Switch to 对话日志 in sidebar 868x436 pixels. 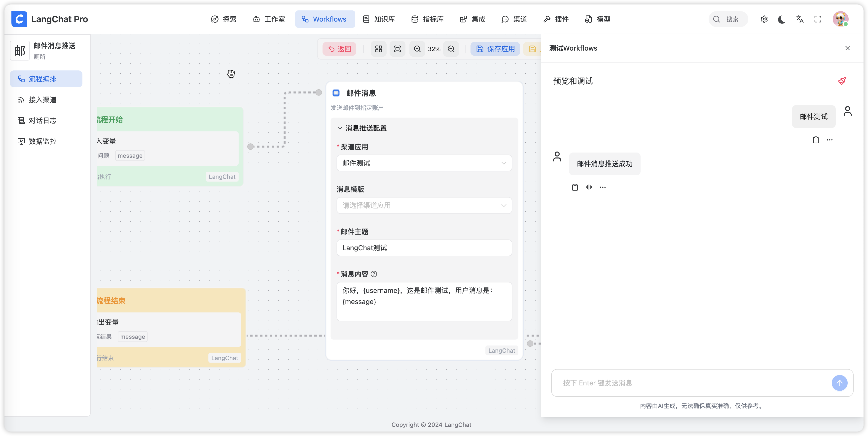42,121
